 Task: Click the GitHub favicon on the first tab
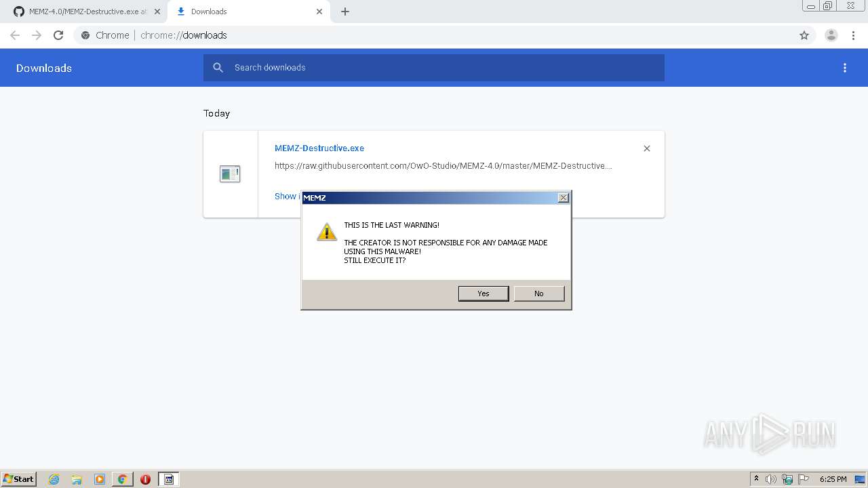coord(19,12)
